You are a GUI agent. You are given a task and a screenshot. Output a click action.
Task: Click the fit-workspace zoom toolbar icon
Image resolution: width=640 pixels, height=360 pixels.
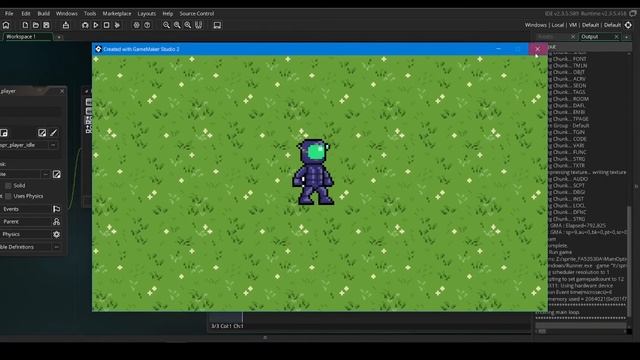coord(198,25)
